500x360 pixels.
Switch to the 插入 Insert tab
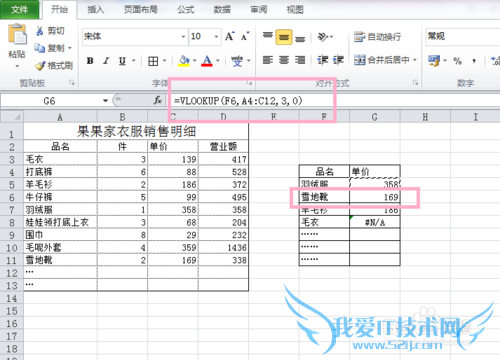coord(96,9)
